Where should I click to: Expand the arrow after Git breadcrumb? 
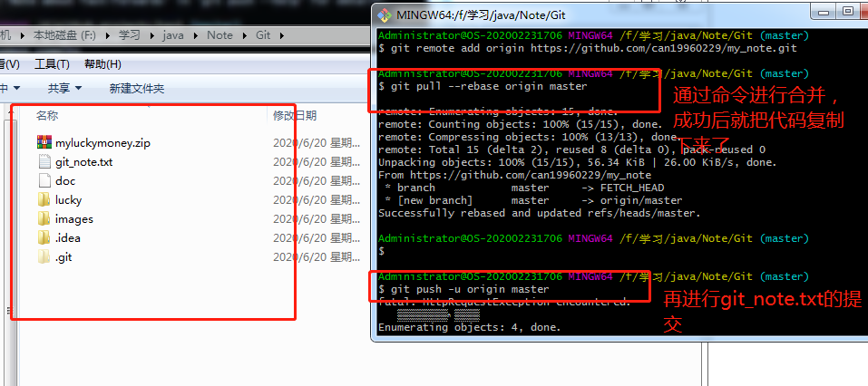[x=281, y=36]
